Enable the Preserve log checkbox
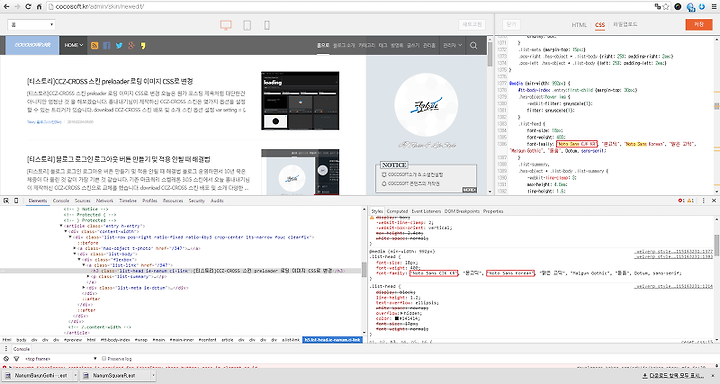The height and width of the screenshot is (384, 720). point(104,359)
